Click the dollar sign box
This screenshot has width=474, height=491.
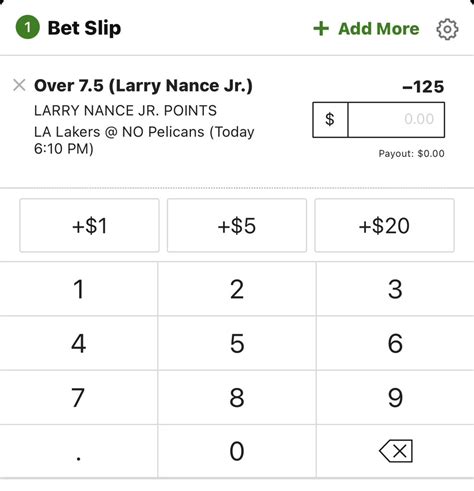tap(330, 120)
